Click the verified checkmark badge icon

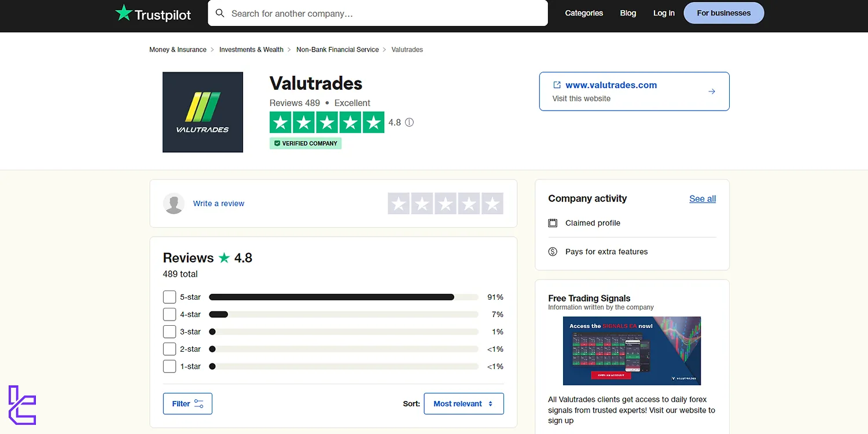277,144
